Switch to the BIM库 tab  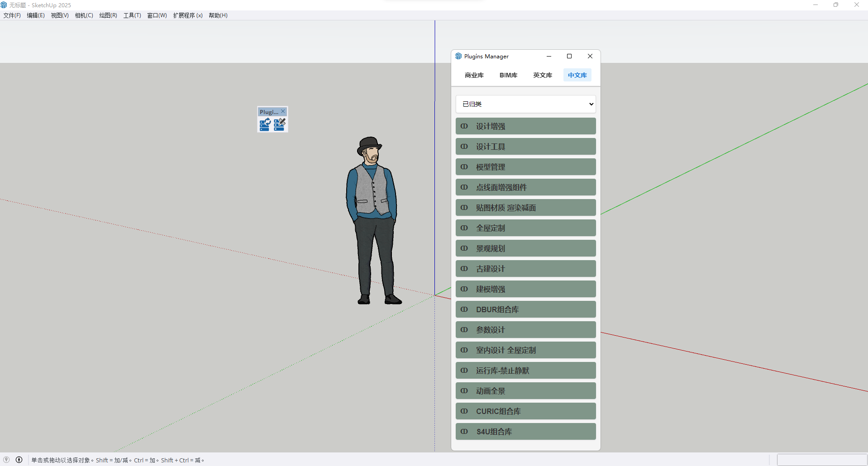pos(508,75)
